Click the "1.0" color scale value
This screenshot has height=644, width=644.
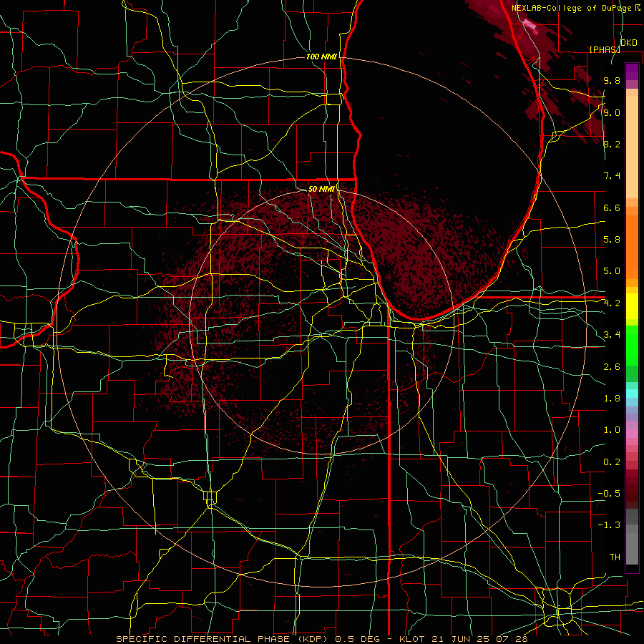coord(612,430)
